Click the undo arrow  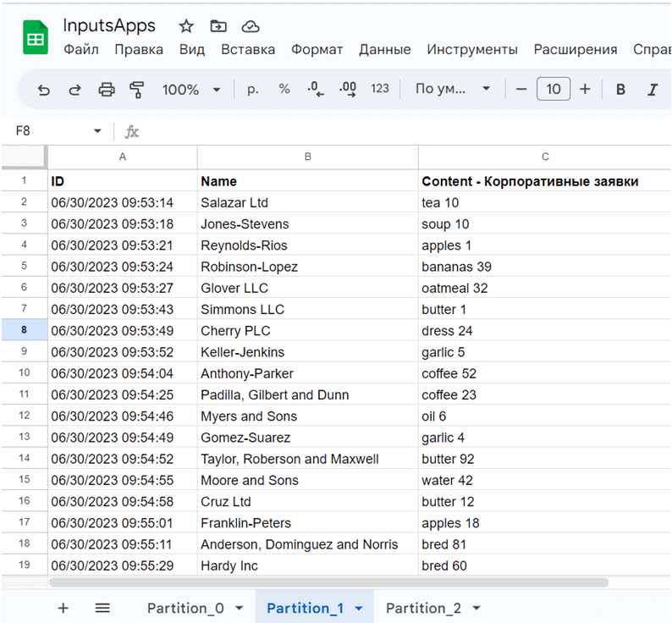(44, 90)
